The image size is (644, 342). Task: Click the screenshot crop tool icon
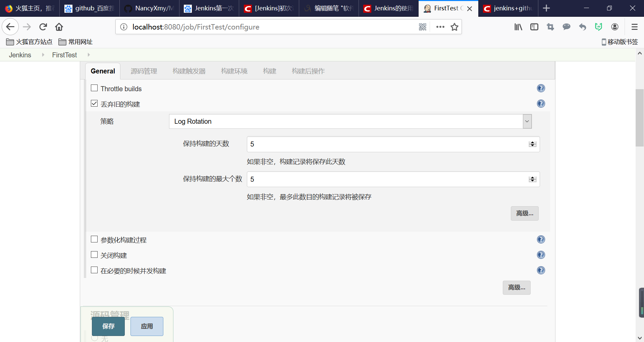pyautogui.click(x=550, y=27)
